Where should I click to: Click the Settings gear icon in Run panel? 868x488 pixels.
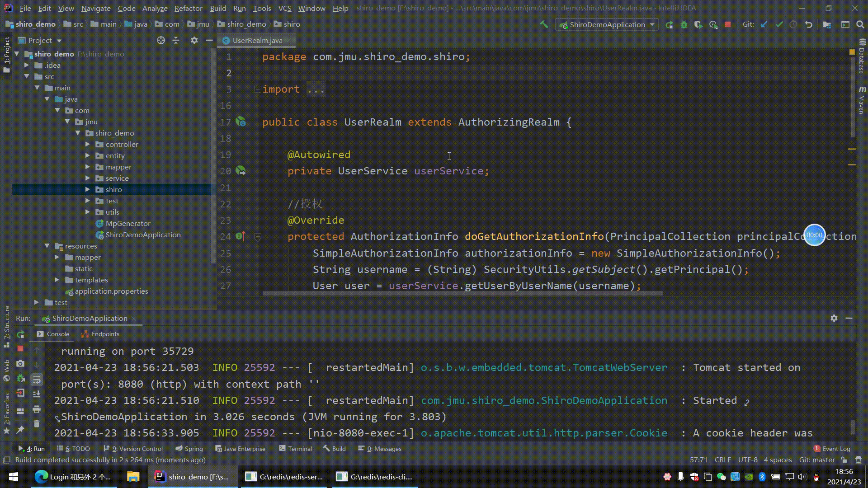[x=834, y=318]
